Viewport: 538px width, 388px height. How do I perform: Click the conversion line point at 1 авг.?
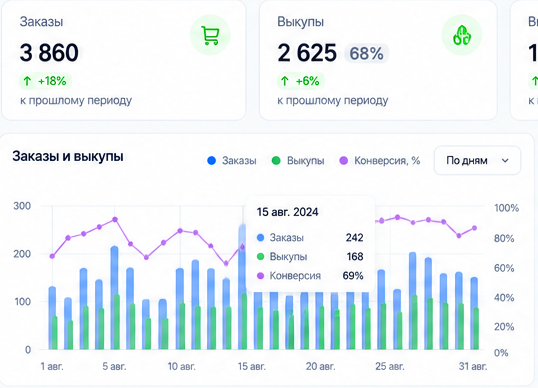coord(52,256)
